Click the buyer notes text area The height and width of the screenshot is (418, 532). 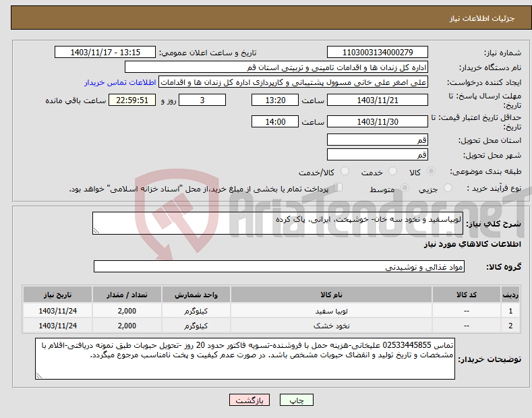(x=245, y=359)
